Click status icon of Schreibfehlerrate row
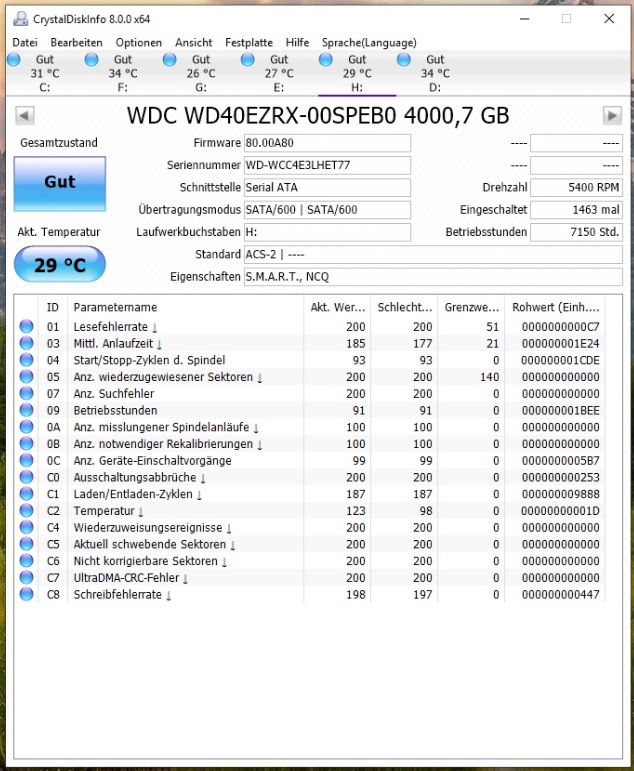Image resolution: width=634 pixels, height=771 pixels. (x=27, y=594)
